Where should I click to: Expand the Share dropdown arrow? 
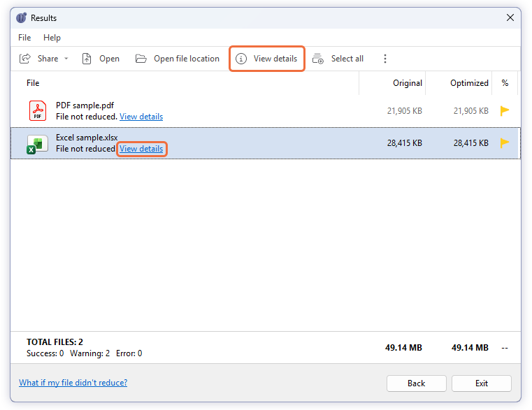(x=66, y=59)
